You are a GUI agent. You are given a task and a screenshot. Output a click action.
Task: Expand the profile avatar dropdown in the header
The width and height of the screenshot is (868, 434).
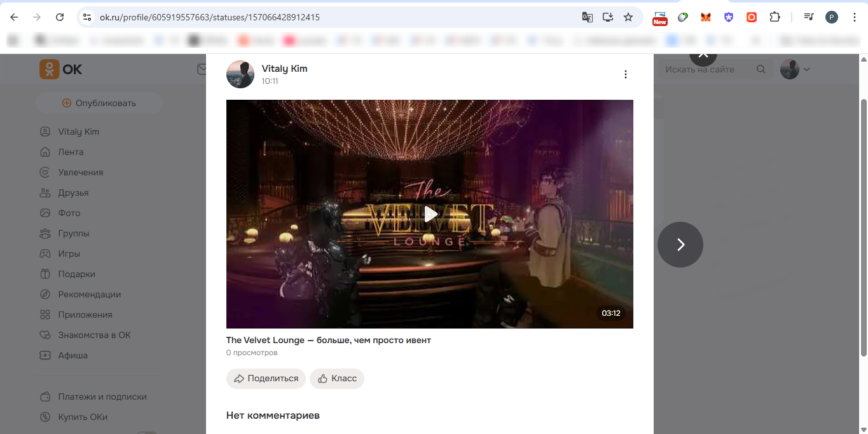(795, 69)
